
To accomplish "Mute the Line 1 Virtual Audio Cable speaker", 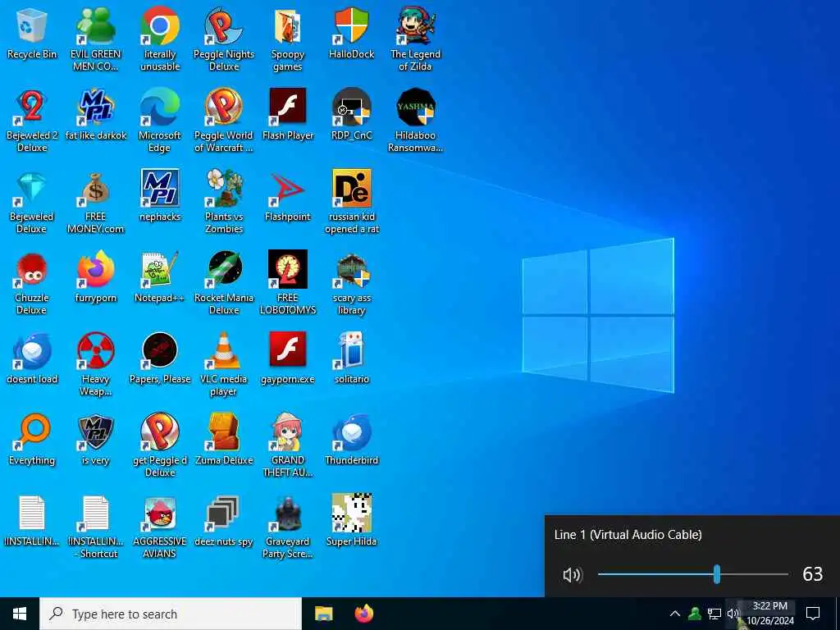I will point(572,575).
